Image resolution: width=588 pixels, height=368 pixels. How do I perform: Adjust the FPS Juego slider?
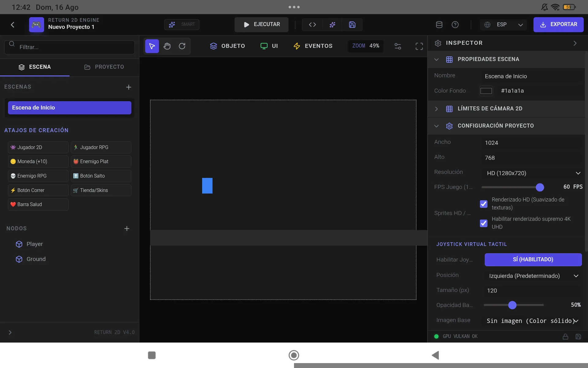coord(512,187)
